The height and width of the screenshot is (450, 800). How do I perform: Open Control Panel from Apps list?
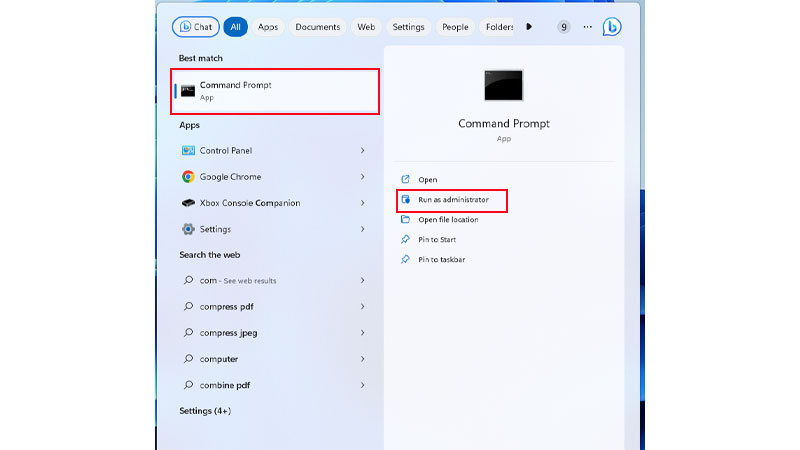pyautogui.click(x=274, y=151)
